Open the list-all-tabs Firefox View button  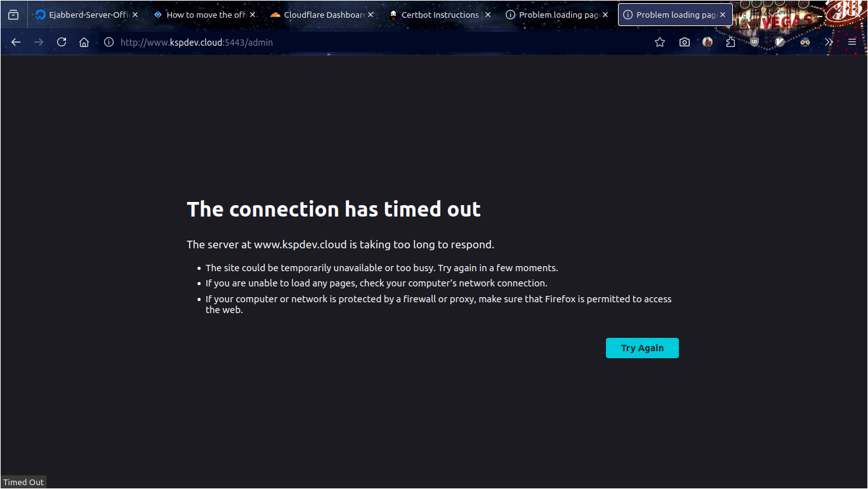(13, 15)
